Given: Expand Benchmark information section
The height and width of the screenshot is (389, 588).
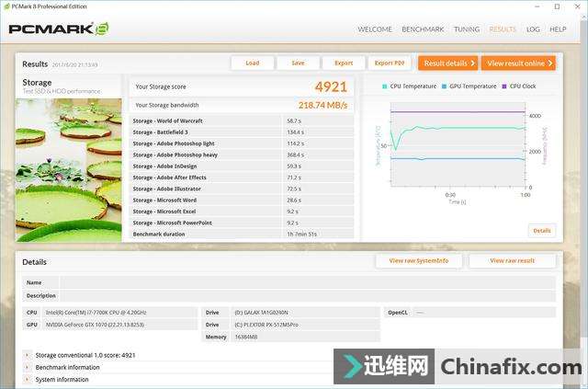Looking at the screenshot, I should pos(27,367).
